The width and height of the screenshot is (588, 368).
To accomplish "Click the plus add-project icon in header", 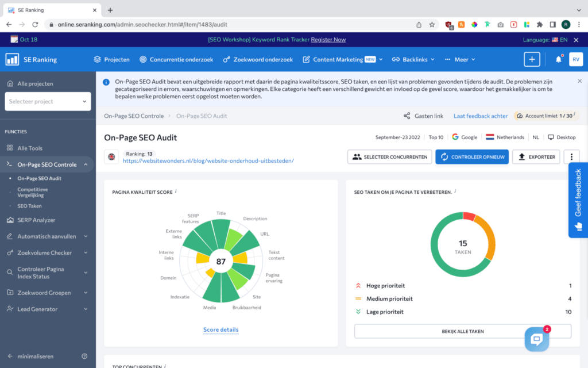I will tap(532, 59).
